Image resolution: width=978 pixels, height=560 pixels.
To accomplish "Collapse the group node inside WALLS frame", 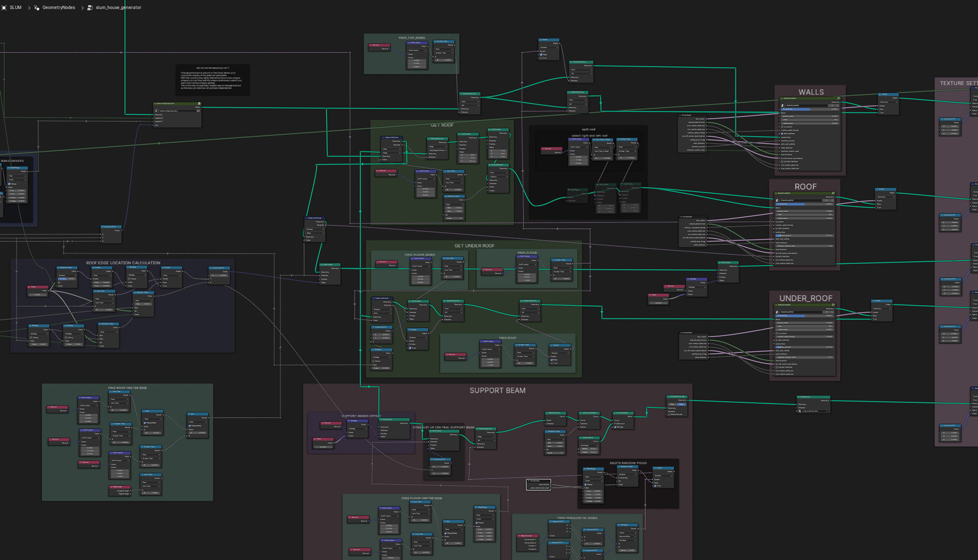I will [781, 98].
